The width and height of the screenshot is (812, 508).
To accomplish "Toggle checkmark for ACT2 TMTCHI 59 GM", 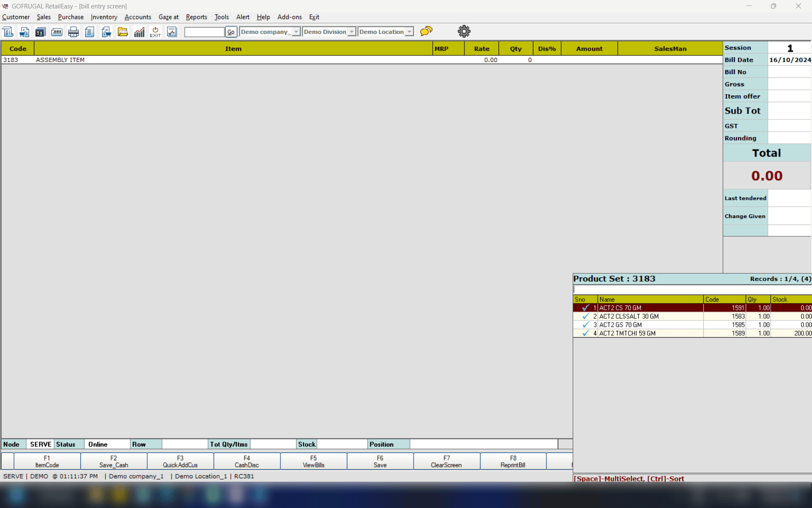I will pos(585,333).
